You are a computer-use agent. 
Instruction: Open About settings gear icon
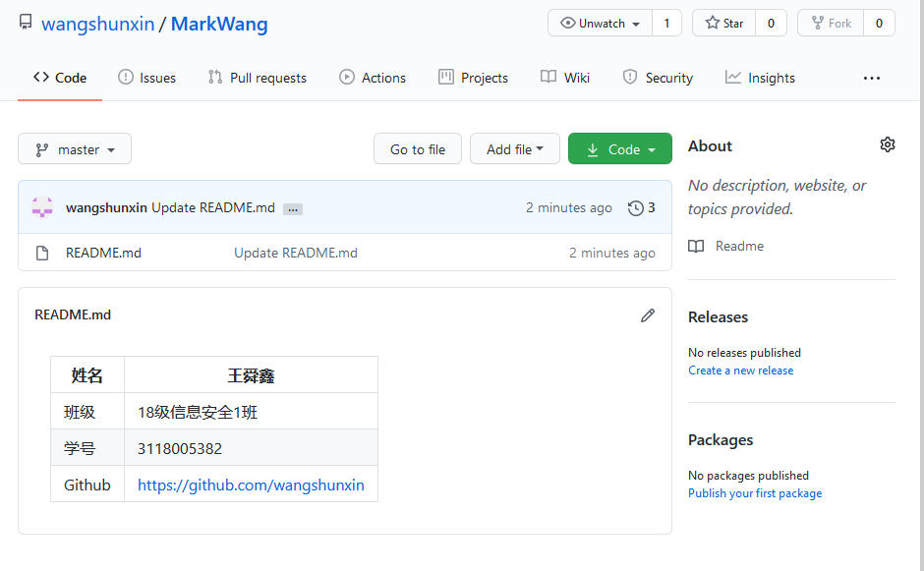pyautogui.click(x=888, y=144)
